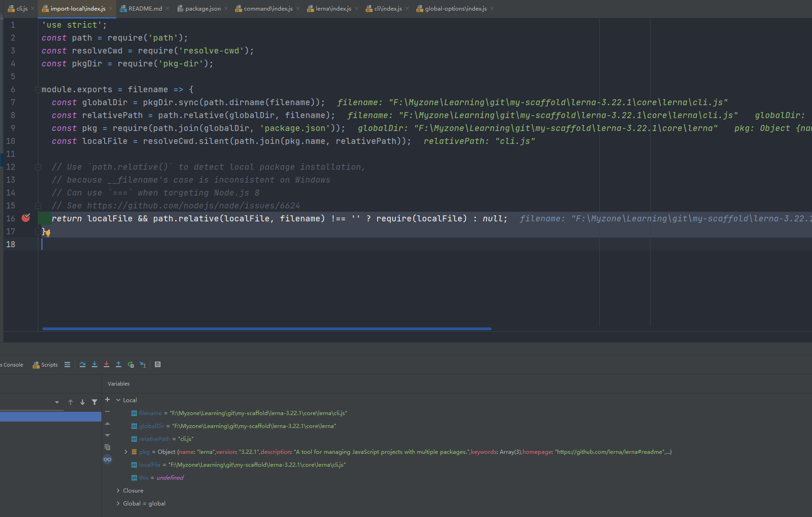This screenshot has height=517, width=812.
Task: Toggle the show watches glasses icon
Action: 107,459
